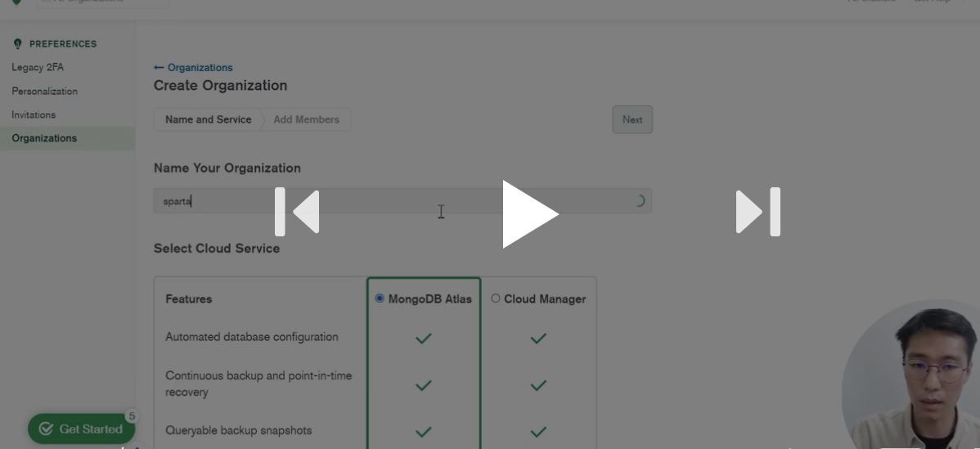Click the Get Started badge showing 5

(x=131, y=416)
